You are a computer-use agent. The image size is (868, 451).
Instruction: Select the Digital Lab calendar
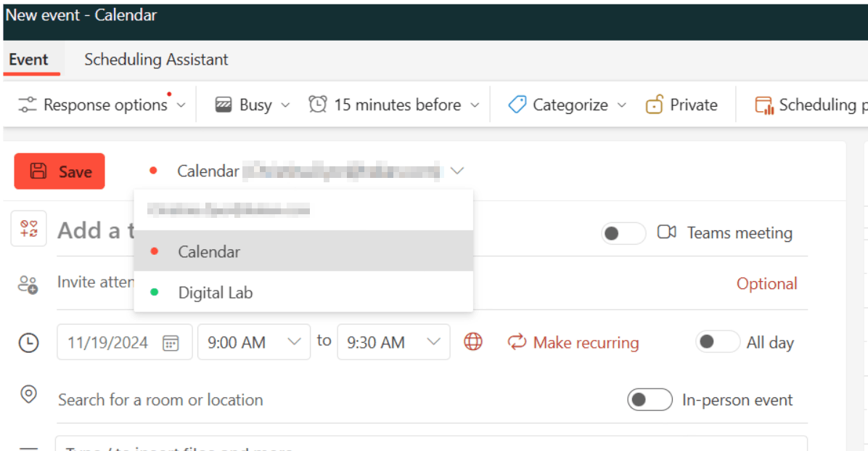coord(216,292)
